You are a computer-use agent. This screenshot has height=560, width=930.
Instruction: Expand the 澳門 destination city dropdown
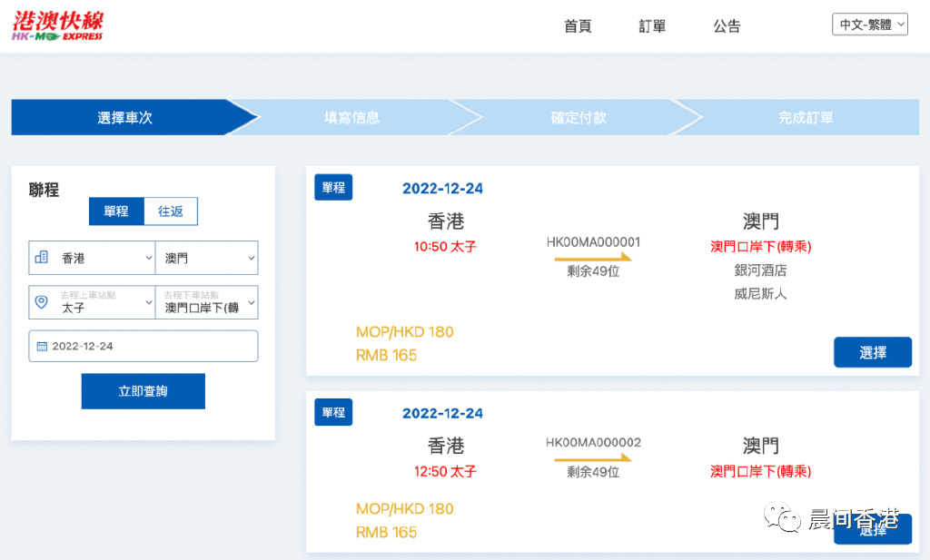point(207,258)
